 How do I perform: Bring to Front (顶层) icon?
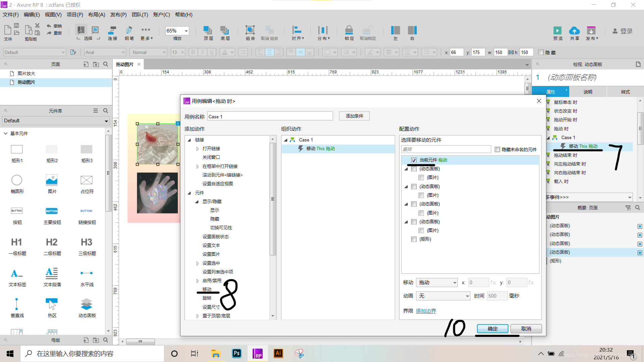click(x=208, y=30)
